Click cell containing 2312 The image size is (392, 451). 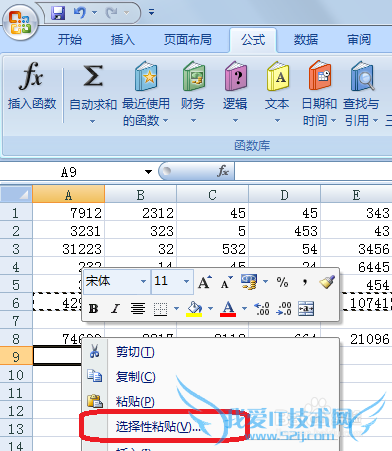pyautogui.click(x=141, y=213)
